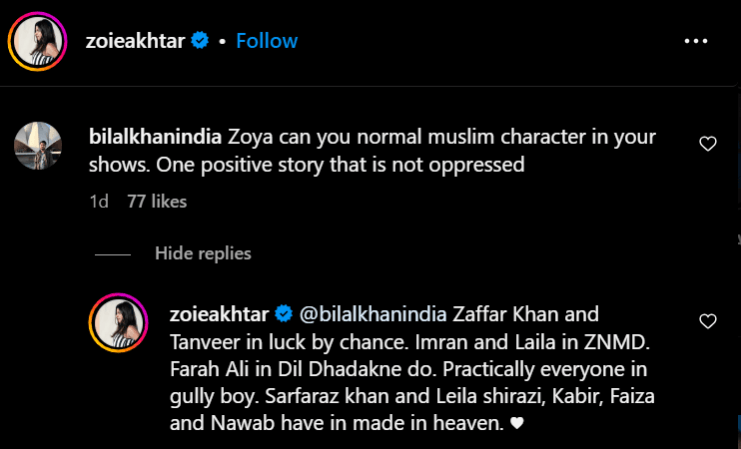This screenshot has height=449, width=741.
Task: Like zoieakhtar's reply with the heart icon
Action: (708, 321)
